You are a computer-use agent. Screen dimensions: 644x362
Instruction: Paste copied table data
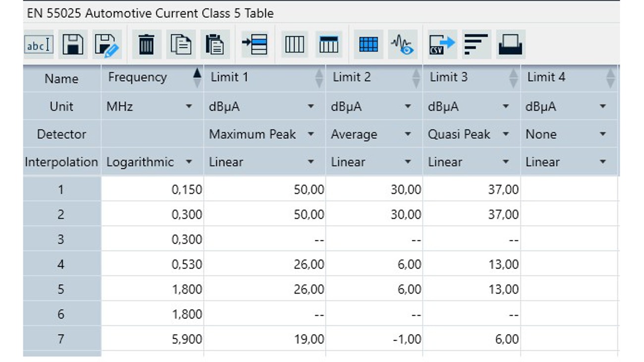pyautogui.click(x=215, y=44)
